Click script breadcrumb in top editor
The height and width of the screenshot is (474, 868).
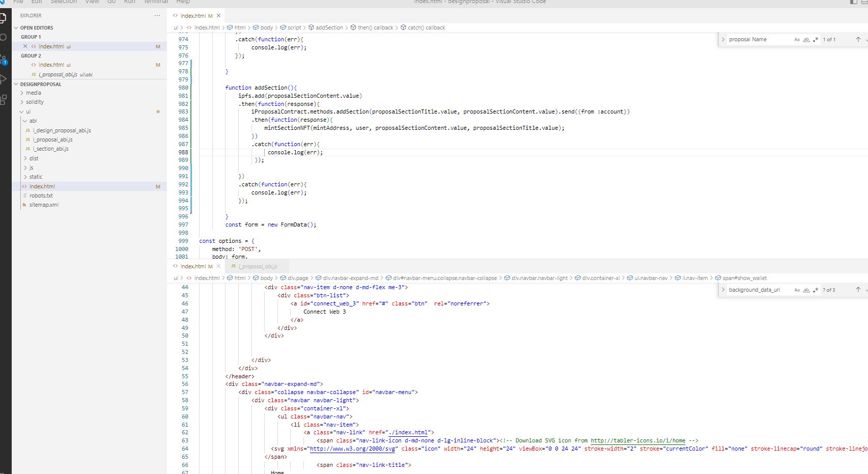point(291,27)
